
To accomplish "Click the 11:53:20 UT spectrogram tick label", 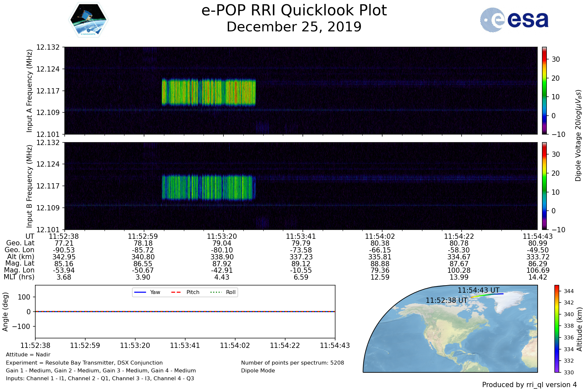I will pos(222,236).
